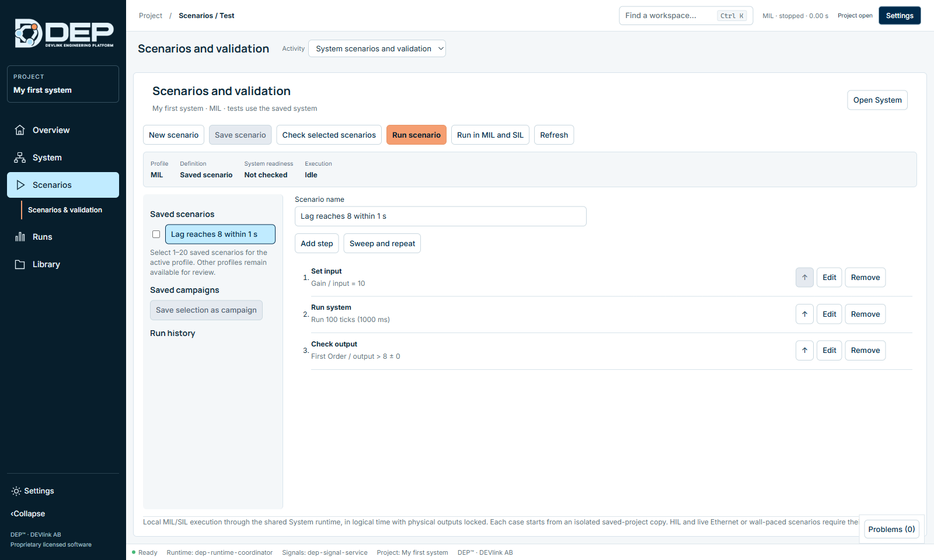Open System from the panel header

click(877, 100)
